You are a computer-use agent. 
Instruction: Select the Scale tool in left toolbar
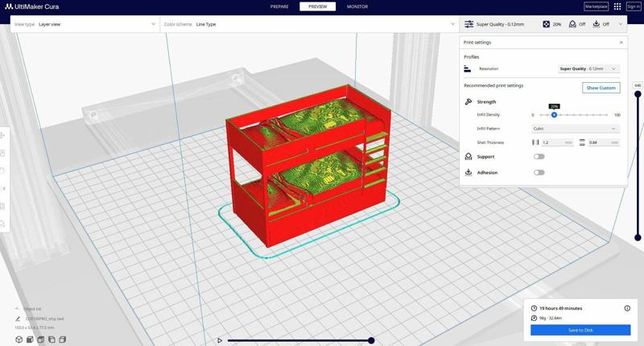click(x=2, y=153)
